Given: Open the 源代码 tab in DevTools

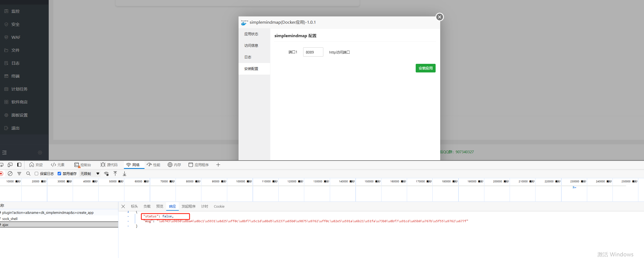Looking at the screenshot, I should 109,165.
